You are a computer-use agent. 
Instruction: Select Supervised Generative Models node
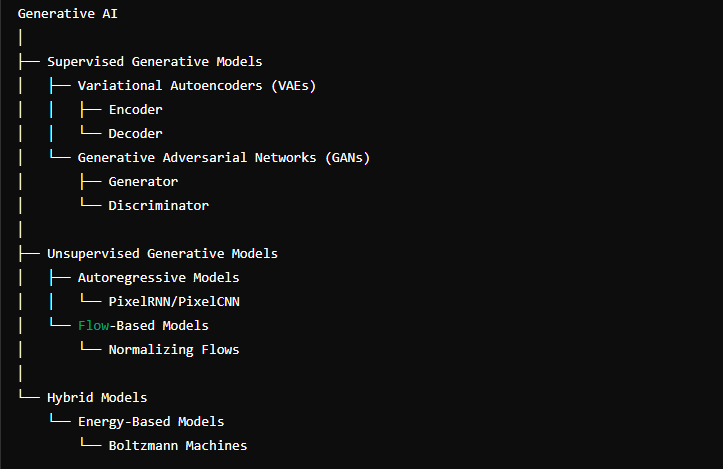point(154,62)
